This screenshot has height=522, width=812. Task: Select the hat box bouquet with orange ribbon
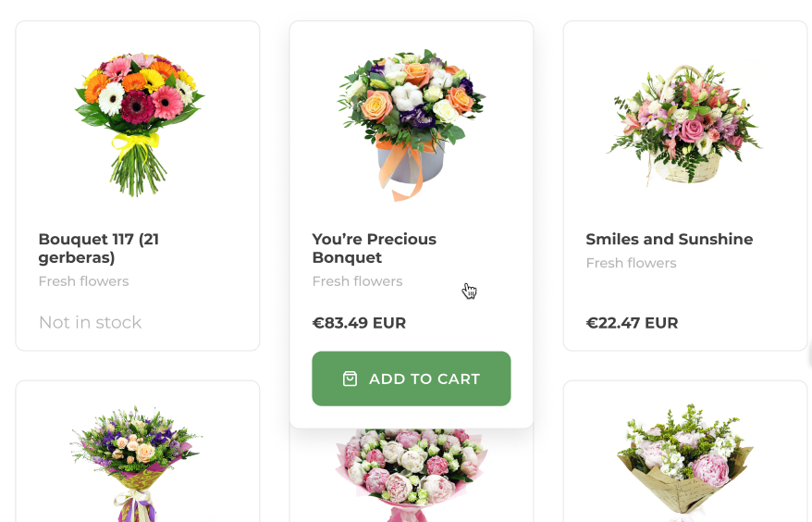(412, 124)
